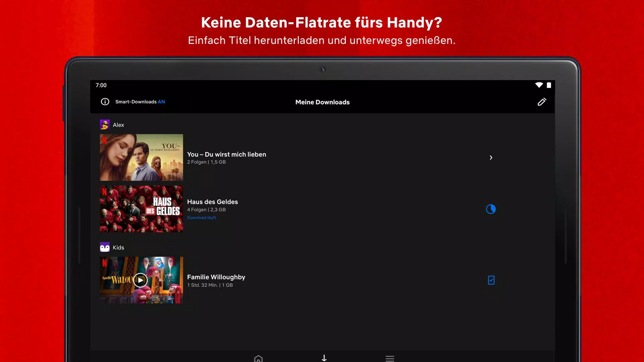Tap the Alex profile avatar
Image resolution: width=644 pixels, height=362 pixels.
point(105,125)
